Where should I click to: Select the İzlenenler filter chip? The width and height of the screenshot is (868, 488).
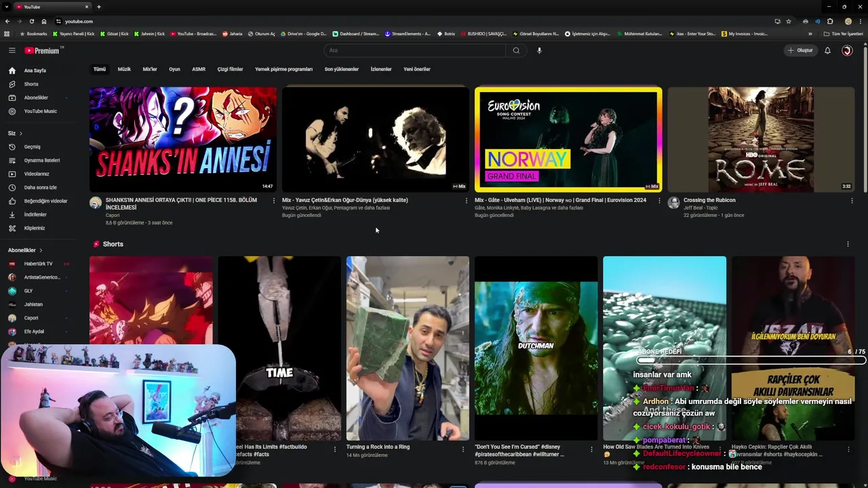click(381, 69)
